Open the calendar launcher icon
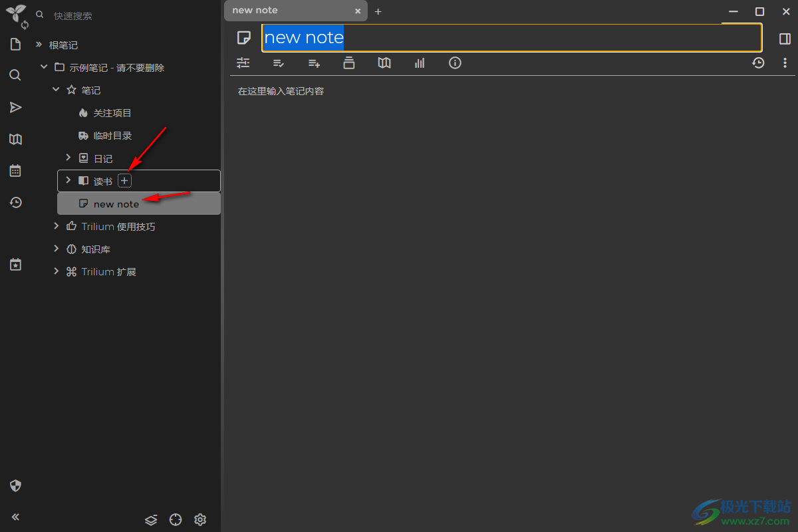Viewport: 798px width, 532px height. 15,171
